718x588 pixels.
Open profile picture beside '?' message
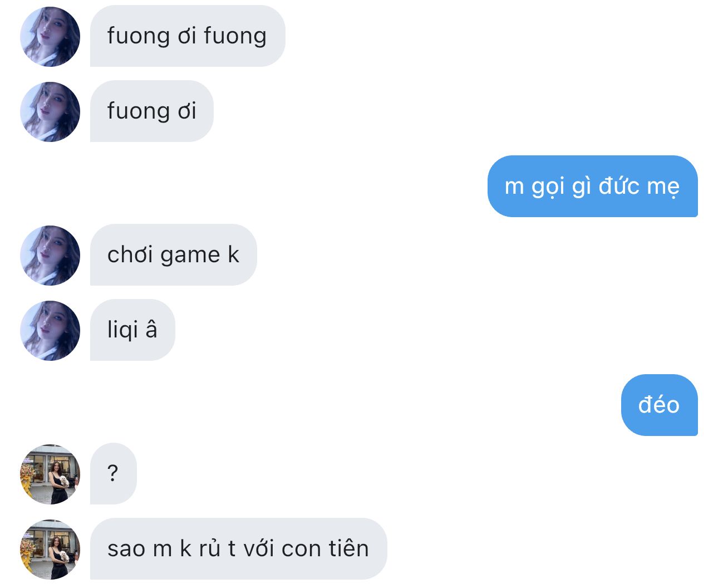(x=50, y=474)
